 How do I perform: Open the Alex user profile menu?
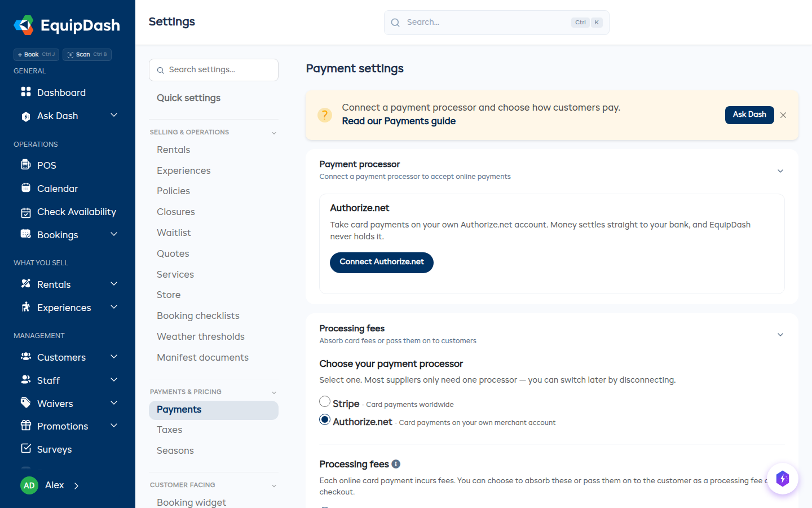point(50,485)
